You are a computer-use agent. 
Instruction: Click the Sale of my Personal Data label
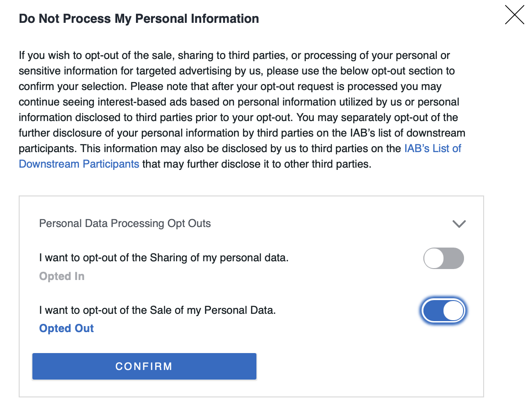pyautogui.click(x=157, y=310)
